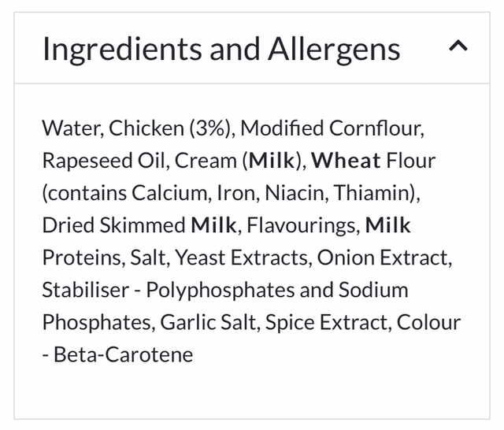Click bold Milk before the word Proteins
This screenshot has height=430, width=504.
pyautogui.click(x=388, y=225)
